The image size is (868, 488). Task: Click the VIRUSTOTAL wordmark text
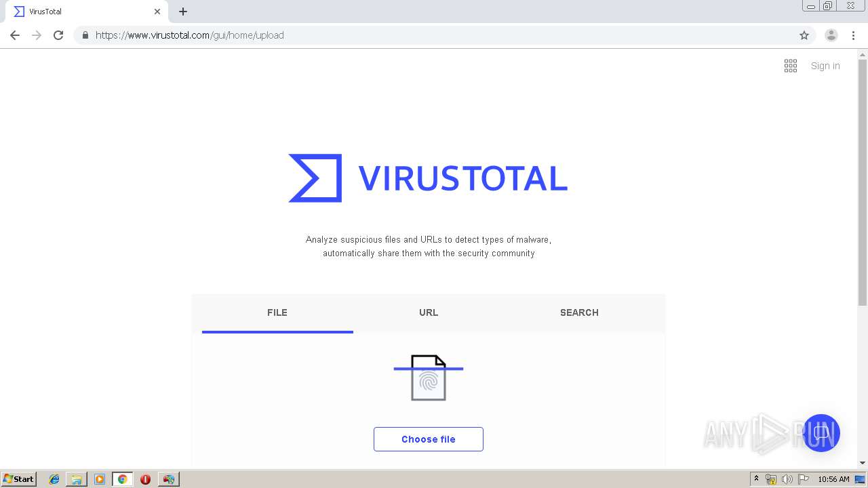[463, 178]
